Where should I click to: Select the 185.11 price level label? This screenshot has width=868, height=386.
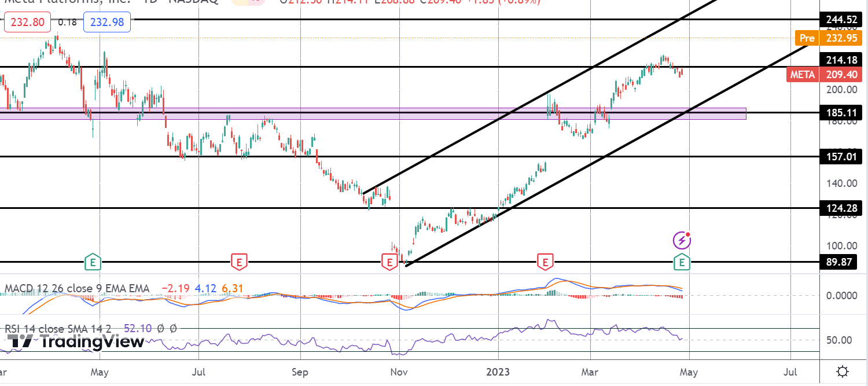point(841,112)
